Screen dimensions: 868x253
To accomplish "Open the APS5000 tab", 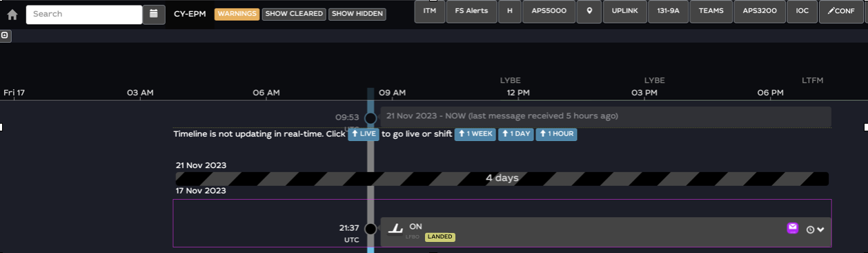I will coord(549,11).
